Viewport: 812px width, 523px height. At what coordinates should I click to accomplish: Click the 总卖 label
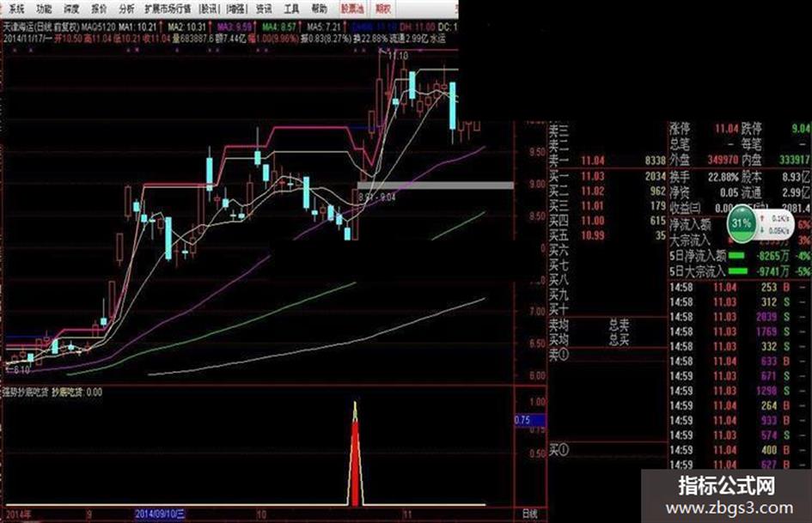(619, 325)
